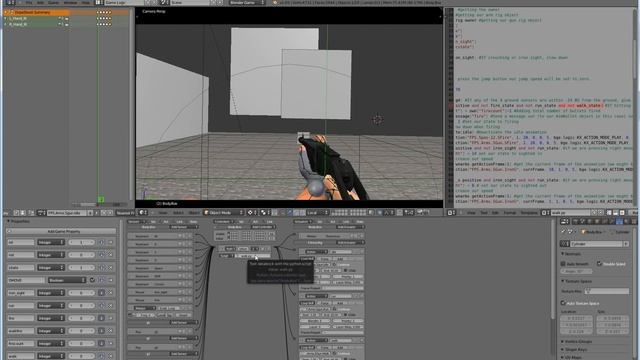This screenshot has width=640, height=360.
Task: Click the pin icon in the Properties breadcrumb
Action: tap(563, 231)
